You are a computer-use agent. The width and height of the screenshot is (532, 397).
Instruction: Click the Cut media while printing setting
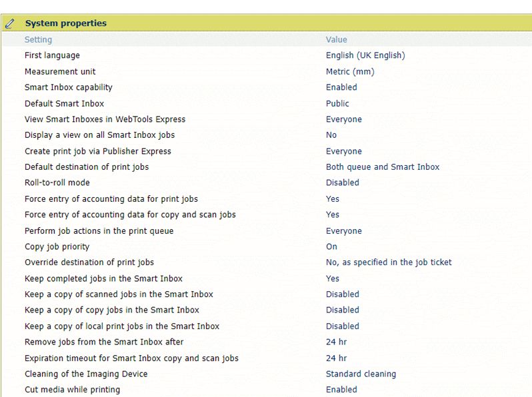(72, 390)
